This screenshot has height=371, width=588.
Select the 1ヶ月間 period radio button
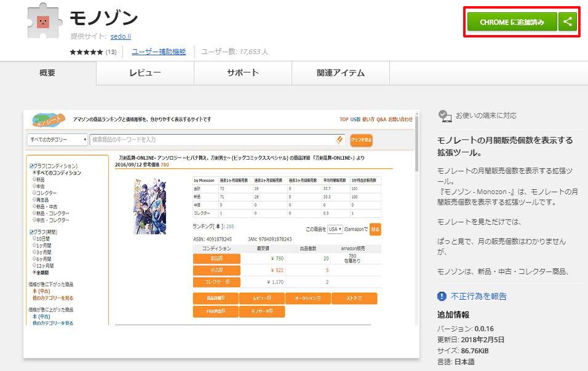click(34, 245)
